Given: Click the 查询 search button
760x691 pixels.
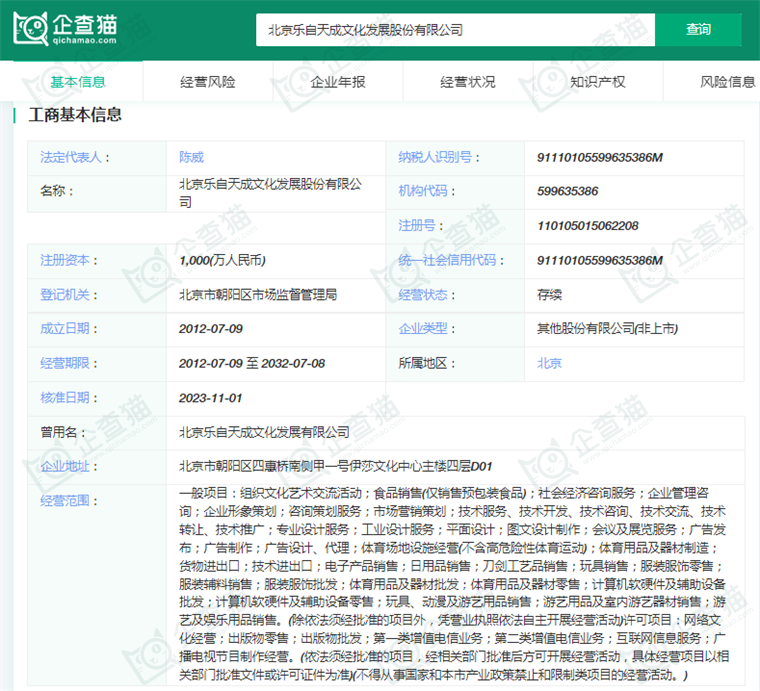Looking at the screenshot, I should click(x=698, y=30).
